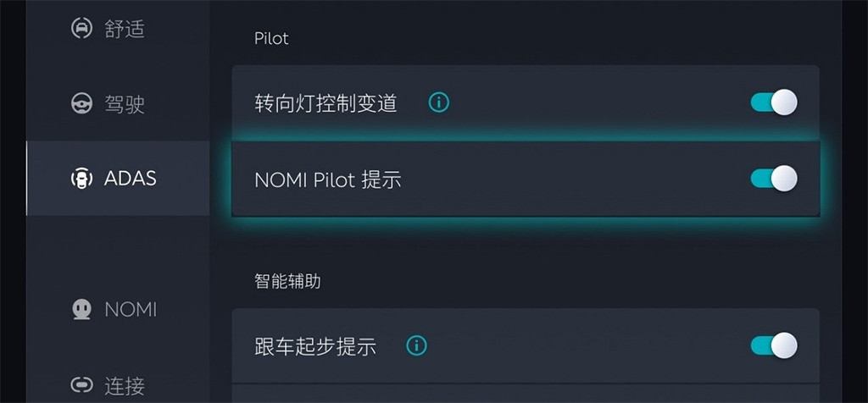Click the 跟车起步提示 label text

point(315,346)
